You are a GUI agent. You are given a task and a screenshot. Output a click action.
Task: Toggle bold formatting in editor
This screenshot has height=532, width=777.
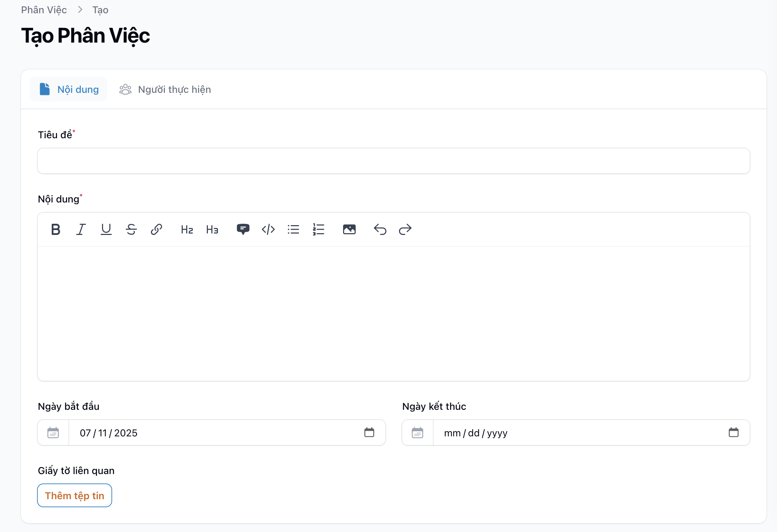pos(56,229)
